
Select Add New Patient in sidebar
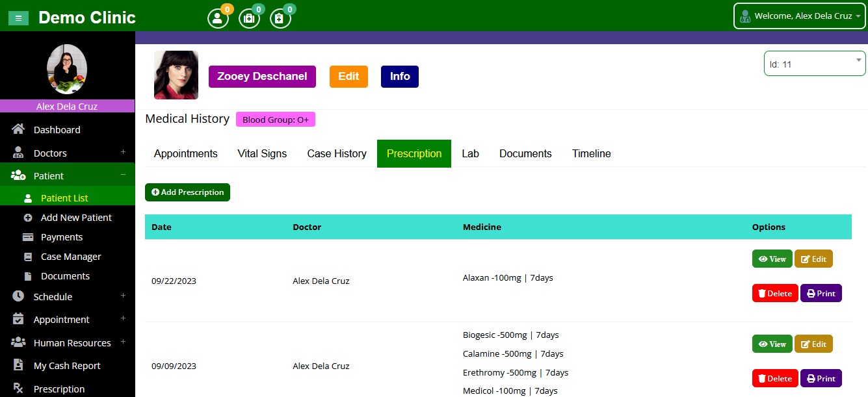pos(75,218)
